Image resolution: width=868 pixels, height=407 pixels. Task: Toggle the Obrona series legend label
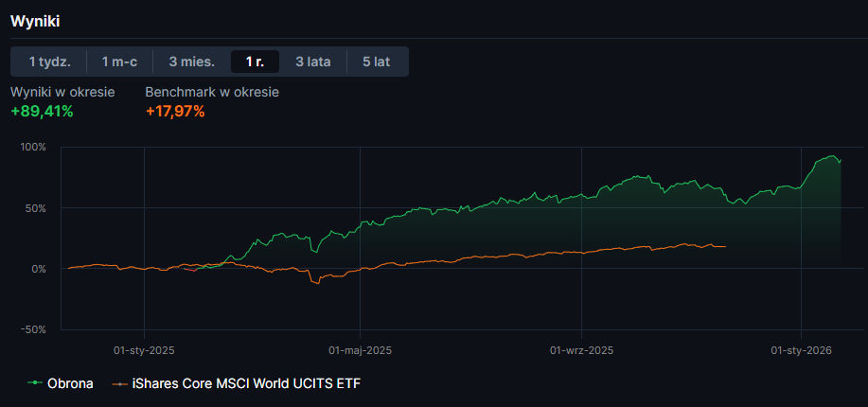[70, 383]
